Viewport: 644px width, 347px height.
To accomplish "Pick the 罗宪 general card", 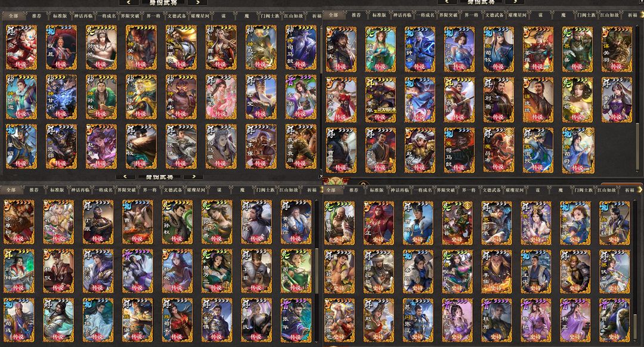I will coord(341,49).
